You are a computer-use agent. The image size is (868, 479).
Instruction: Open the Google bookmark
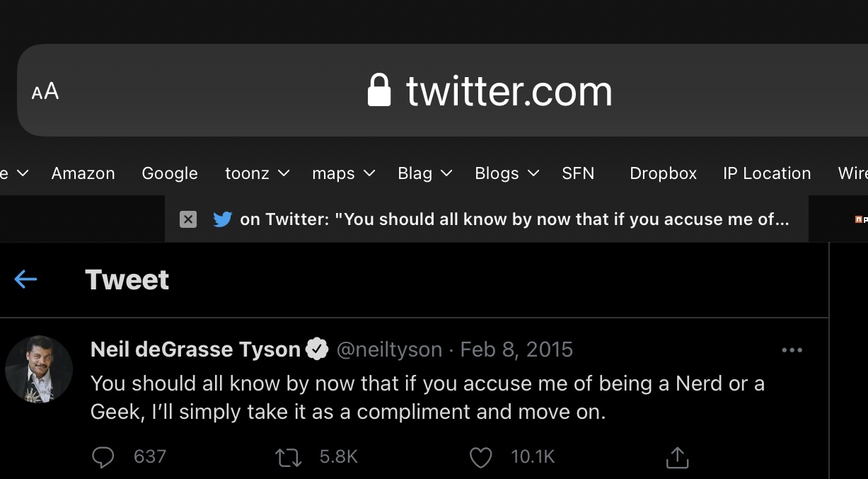170,173
